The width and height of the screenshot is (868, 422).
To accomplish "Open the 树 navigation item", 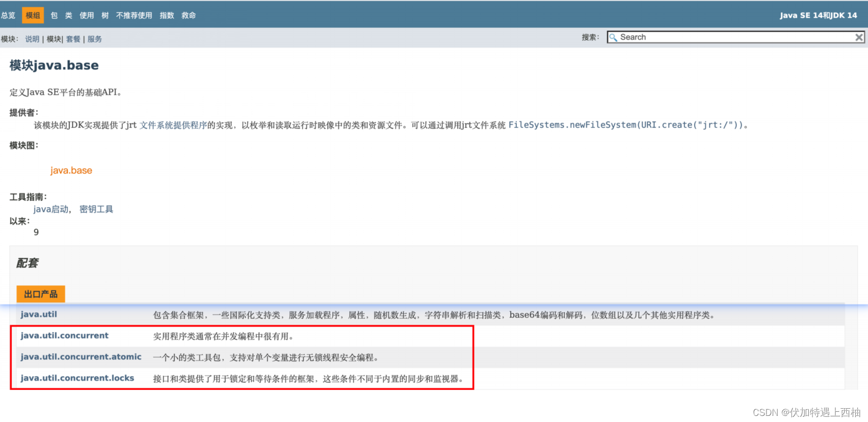I will [x=105, y=15].
